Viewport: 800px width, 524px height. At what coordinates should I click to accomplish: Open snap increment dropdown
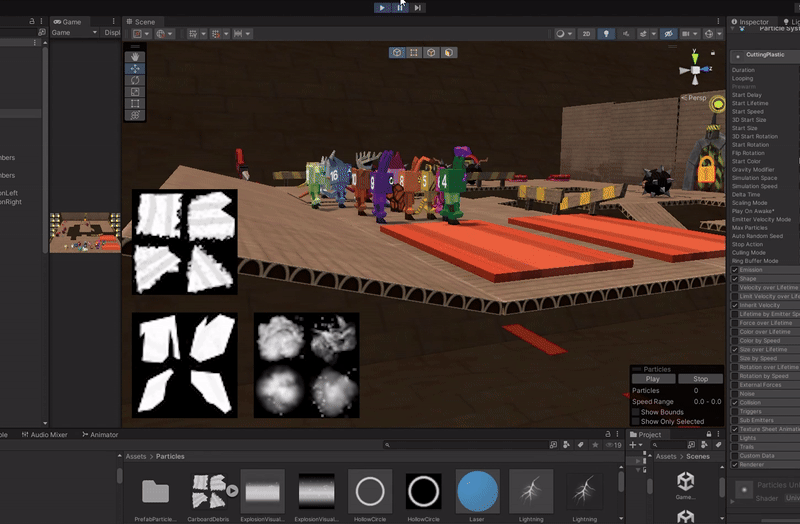pyautogui.click(x=242, y=34)
